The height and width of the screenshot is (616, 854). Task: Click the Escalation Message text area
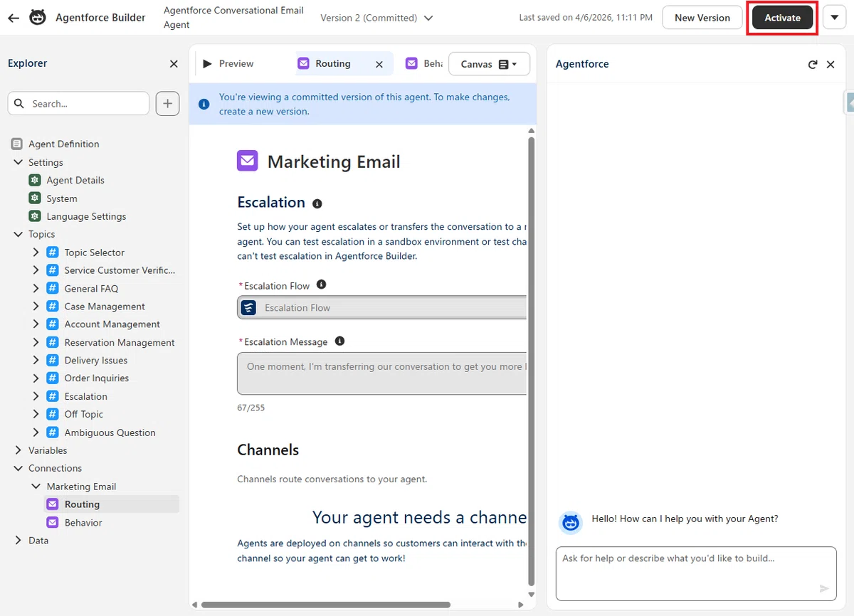381,373
